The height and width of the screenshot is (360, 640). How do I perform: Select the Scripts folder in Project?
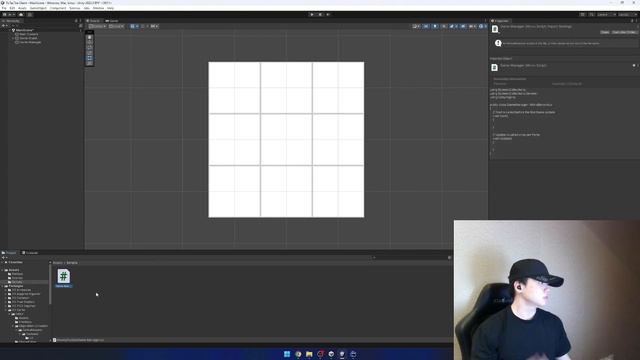[x=17, y=282]
